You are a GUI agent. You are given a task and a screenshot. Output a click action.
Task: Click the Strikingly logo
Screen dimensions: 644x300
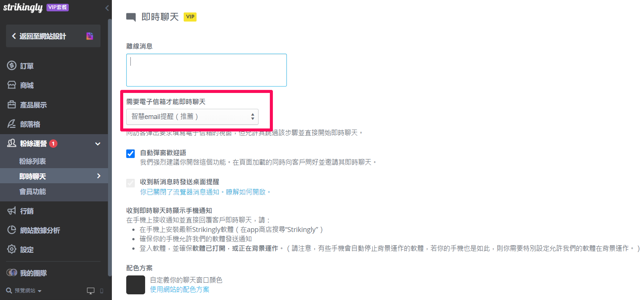point(23,8)
